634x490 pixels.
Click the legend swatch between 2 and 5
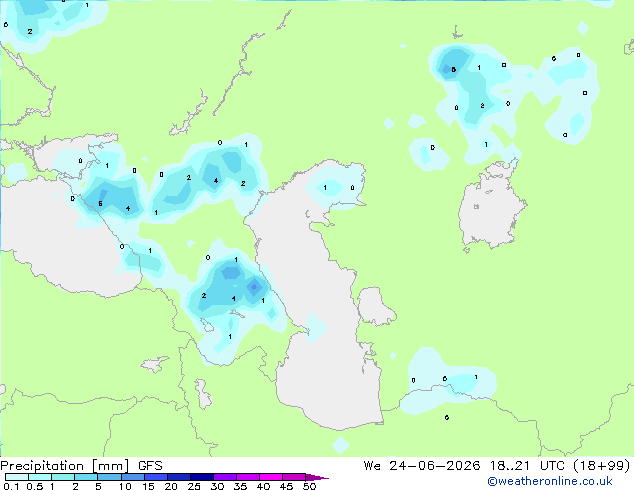86,477
